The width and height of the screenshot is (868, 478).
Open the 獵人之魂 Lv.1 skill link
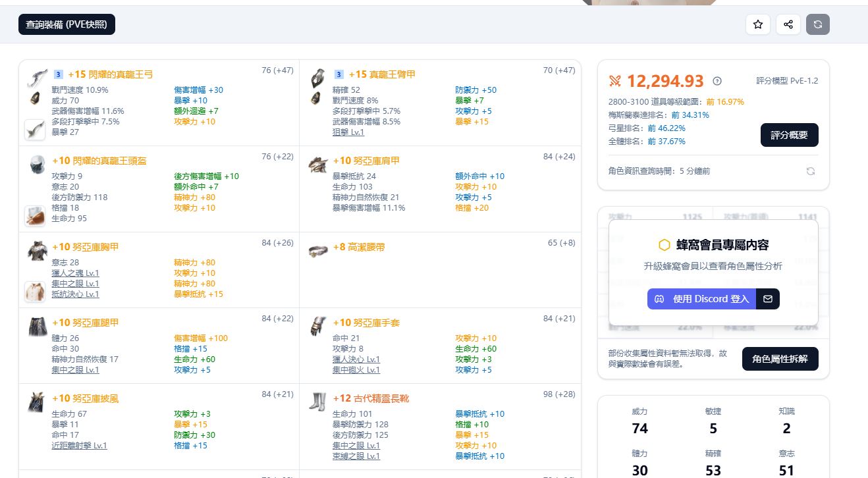75,273
